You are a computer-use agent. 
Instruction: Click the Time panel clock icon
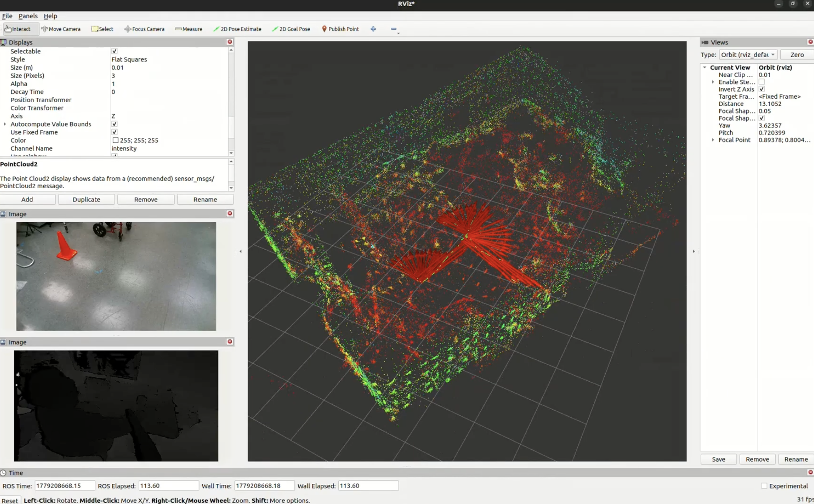pyautogui.click(x=3, y=473)
